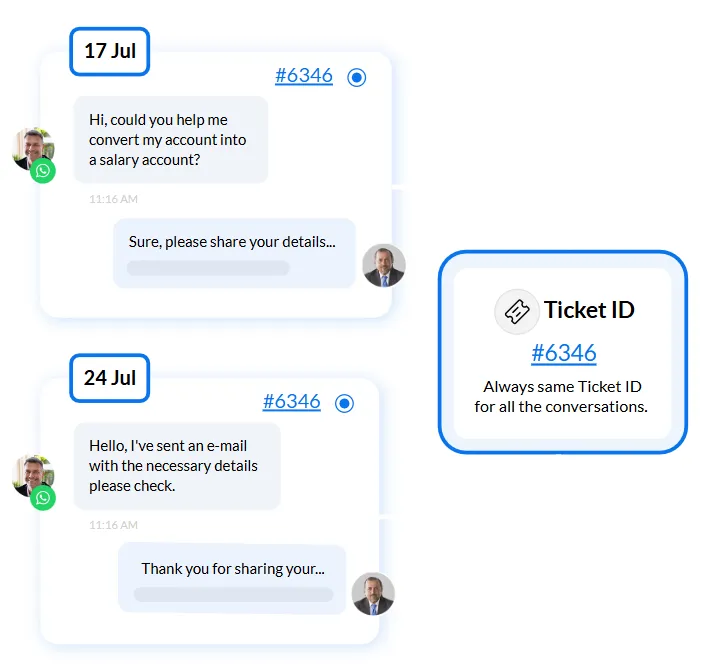Screen dimensions: 716x672
Task: Open #6346 link in the 17 Jul conversation
Action: 304,76
